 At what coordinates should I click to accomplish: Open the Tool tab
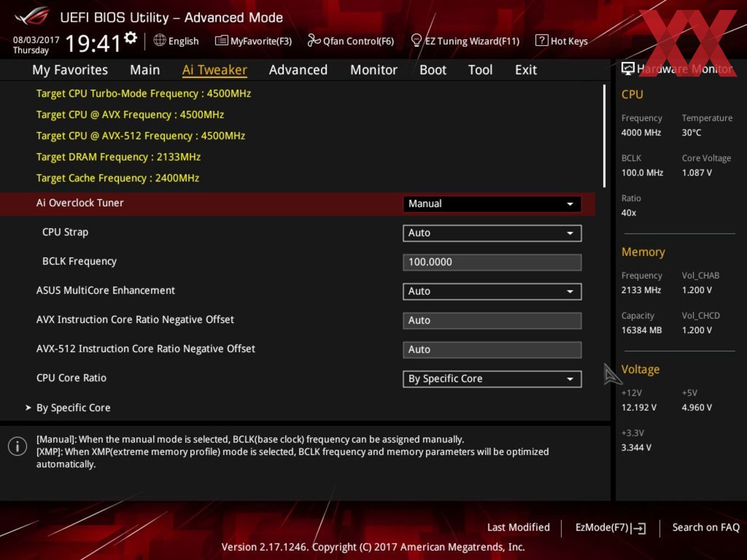(x=480, y=70)
